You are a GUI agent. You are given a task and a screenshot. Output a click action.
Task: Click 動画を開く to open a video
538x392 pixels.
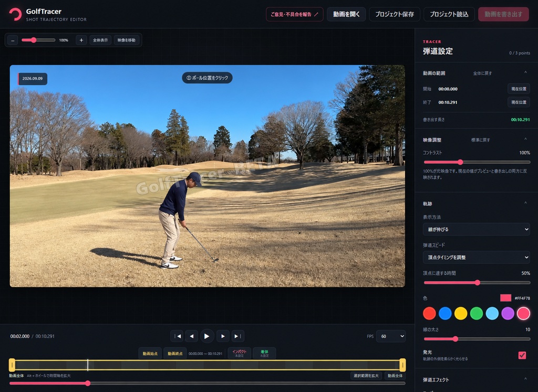point(346,14)
